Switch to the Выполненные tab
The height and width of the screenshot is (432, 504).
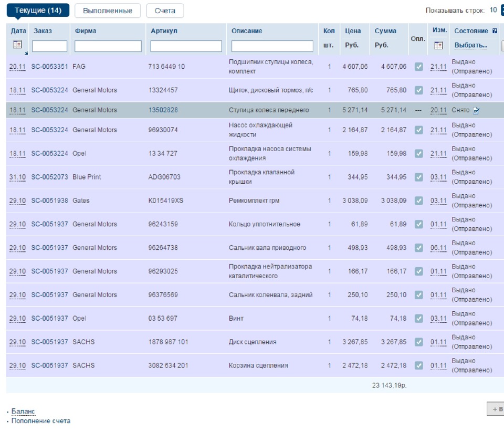pyautogui.click(x=108, y=10)
